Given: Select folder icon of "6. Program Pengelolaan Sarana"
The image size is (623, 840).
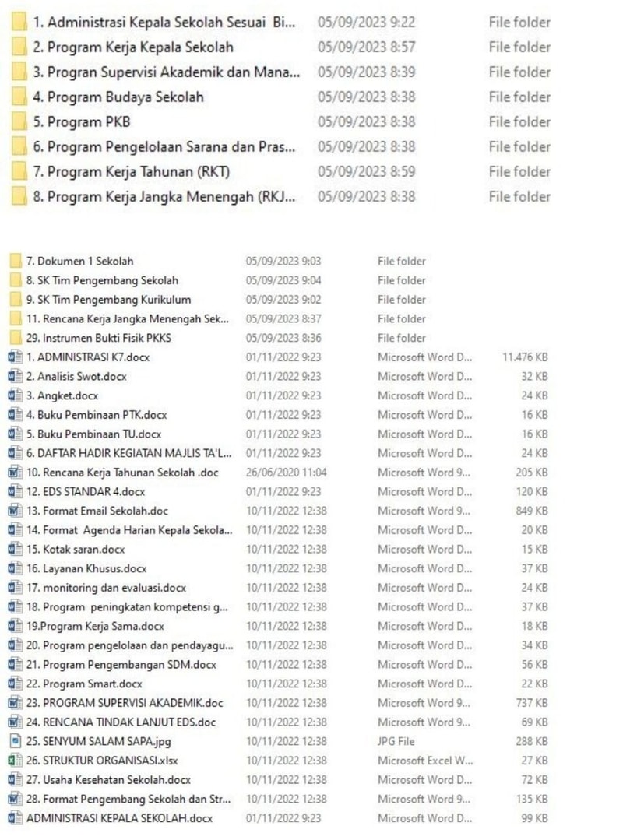Looking at the screenshot, I should pyautogui.click(x=19, y=147).
